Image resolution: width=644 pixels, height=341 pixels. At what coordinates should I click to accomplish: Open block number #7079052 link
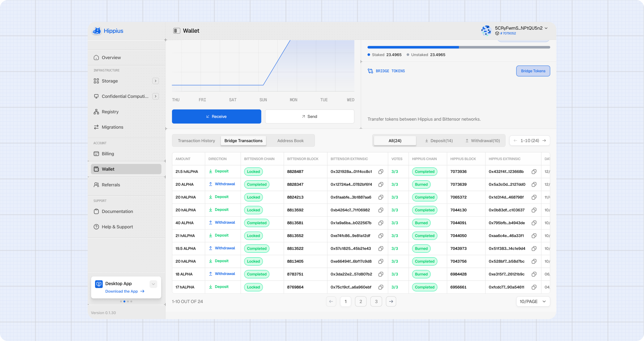click(x=508, y=34)
